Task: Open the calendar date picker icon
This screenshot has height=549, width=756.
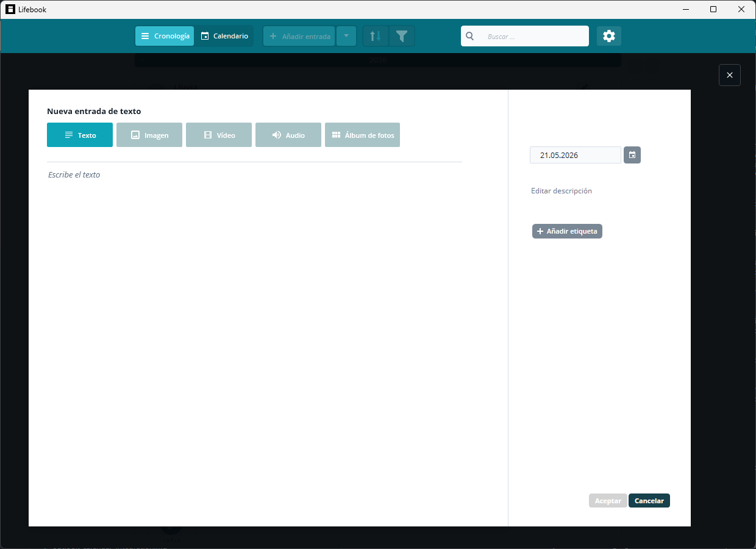Action: click(x=632, y=155)
